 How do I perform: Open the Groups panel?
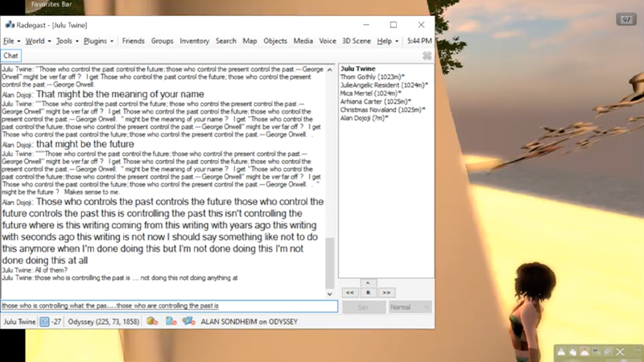163,41
